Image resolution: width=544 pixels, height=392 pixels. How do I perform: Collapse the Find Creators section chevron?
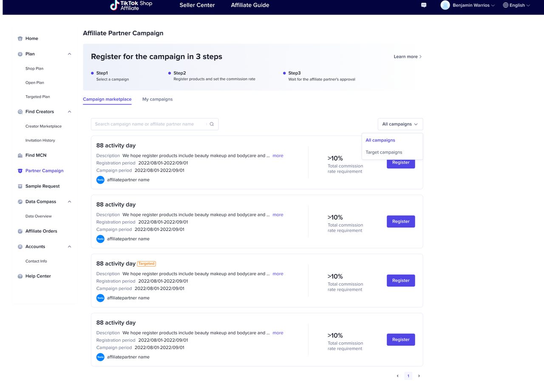tap(70, 112)
